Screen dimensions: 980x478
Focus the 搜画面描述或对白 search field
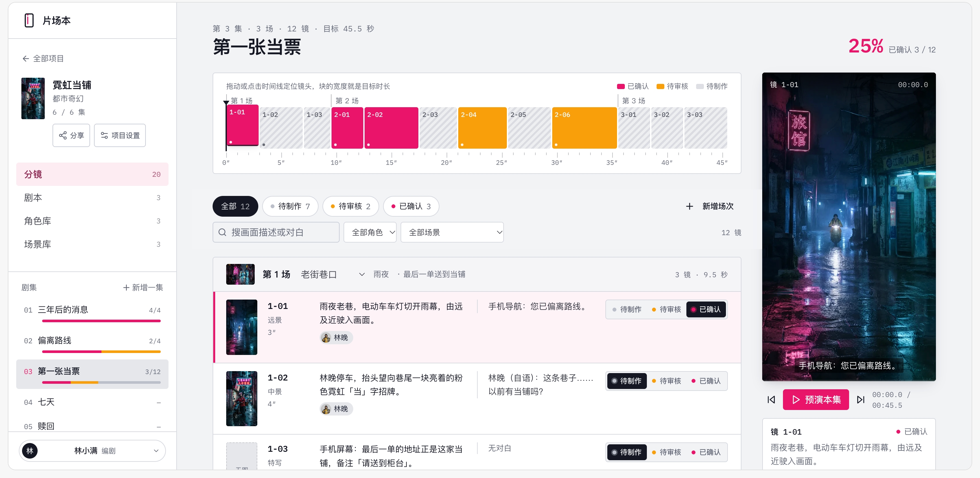pyautogui.click(x=276, y=232)
